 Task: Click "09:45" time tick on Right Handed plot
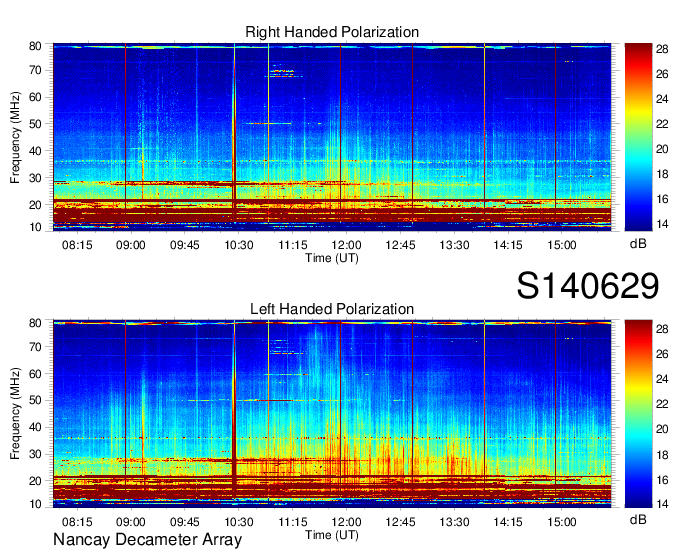(185, 245)
